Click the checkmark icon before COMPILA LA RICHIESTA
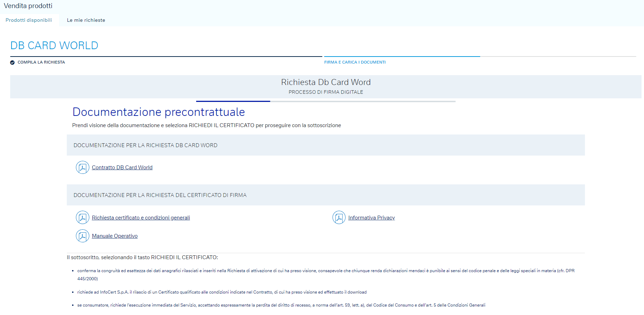Image resolution: width=644 pixels, height=315 pixels. tap(12, 63)
